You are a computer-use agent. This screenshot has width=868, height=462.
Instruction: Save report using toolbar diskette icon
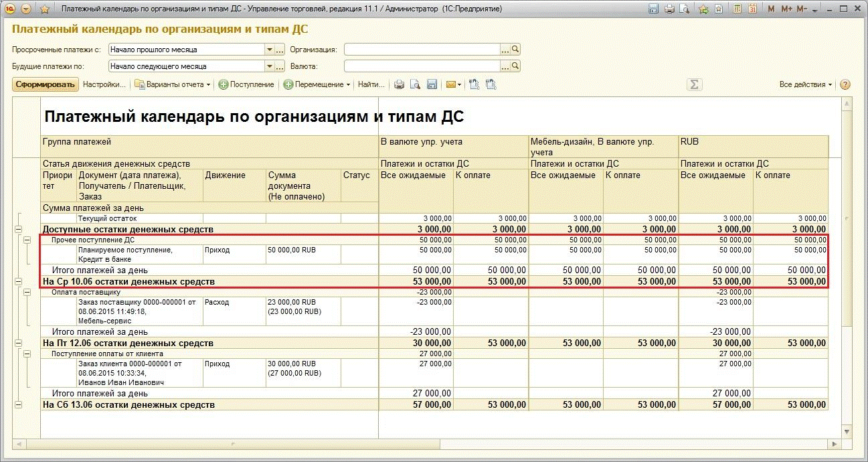(432, 84)
